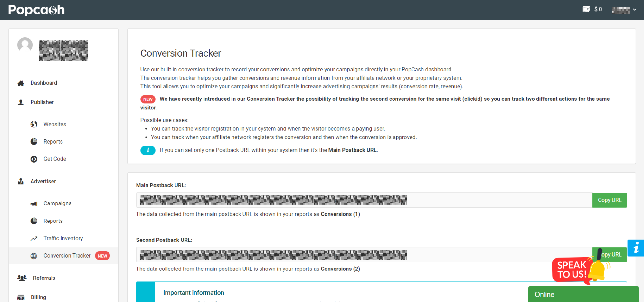Open Dashboard from the sidebar

tap(43, 83)
